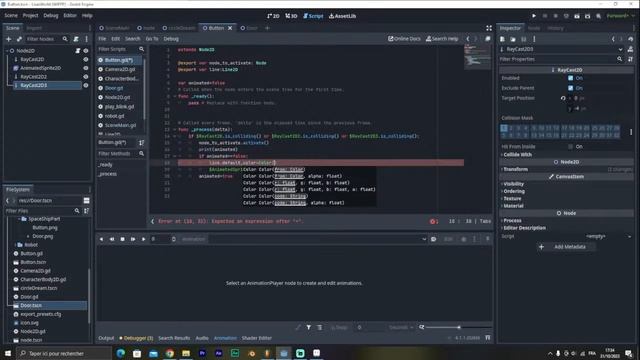Screen dimensions: 640x360
Task: Switch to the 3D workspace
Action: [291, 16]
